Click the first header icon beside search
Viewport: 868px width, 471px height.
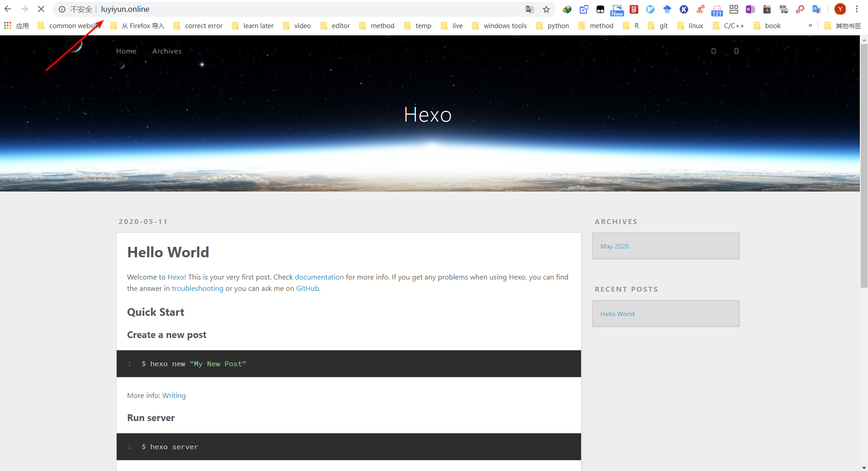(x=714, y=51)
